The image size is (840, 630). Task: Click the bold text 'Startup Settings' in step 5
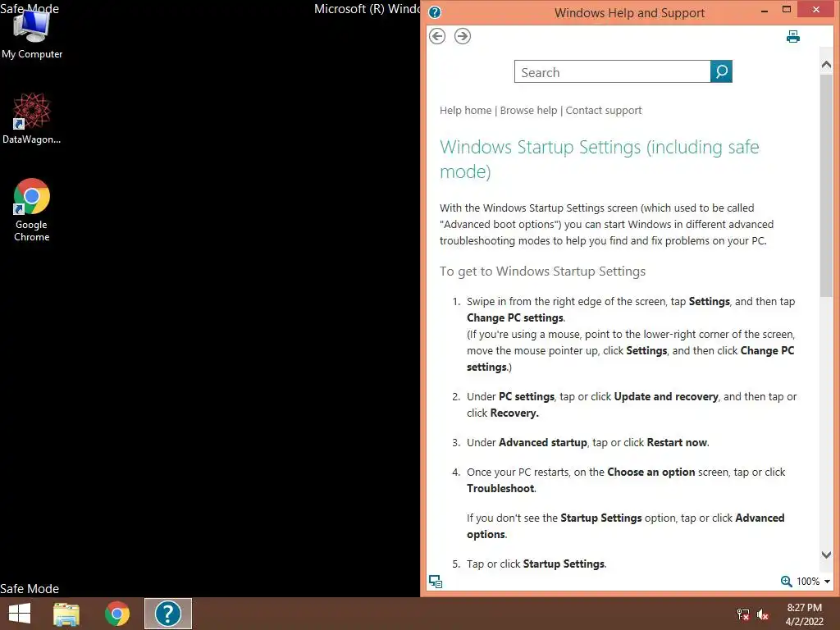click(x=564, y=564)
